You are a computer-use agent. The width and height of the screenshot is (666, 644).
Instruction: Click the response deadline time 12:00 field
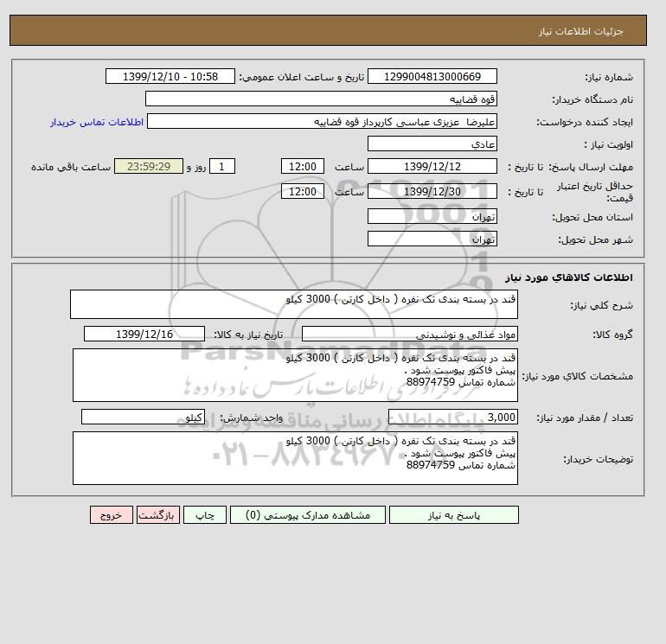pos(303,167)
